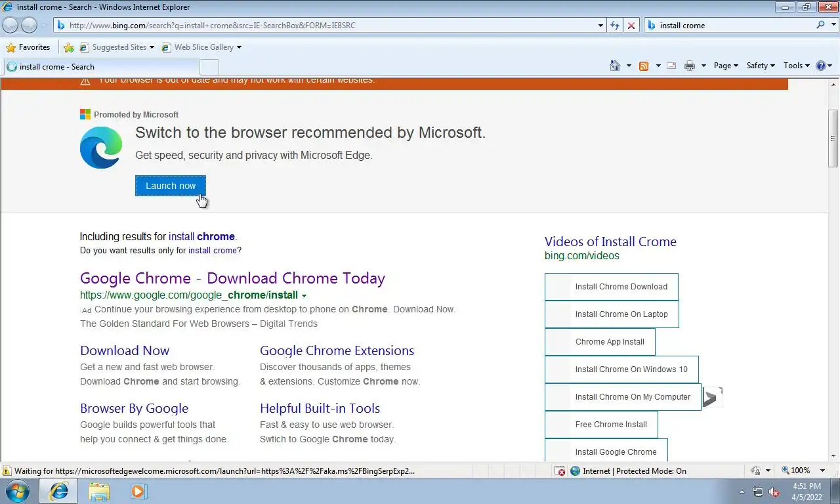
Task: Click Install Chrome On My Computer suggestion
Action: [623, 397]
